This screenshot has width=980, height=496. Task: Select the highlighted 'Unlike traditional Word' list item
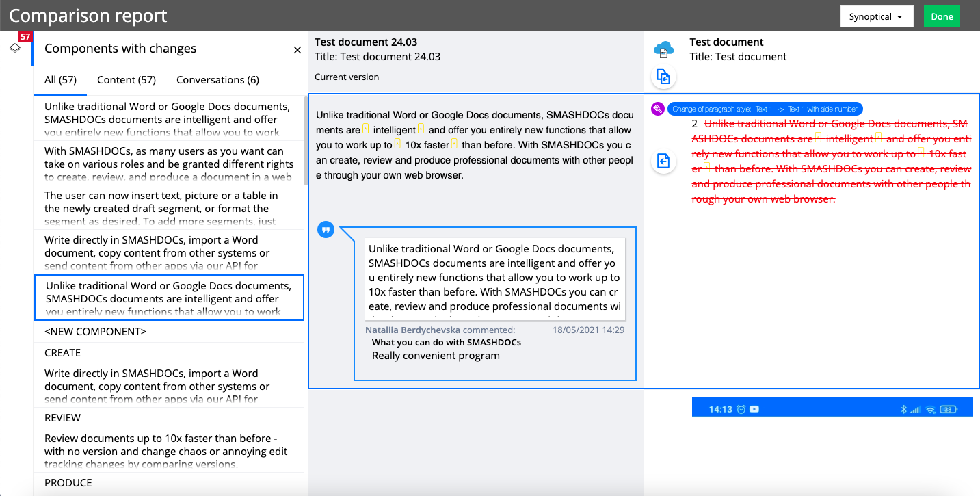(x=169, y=298)
